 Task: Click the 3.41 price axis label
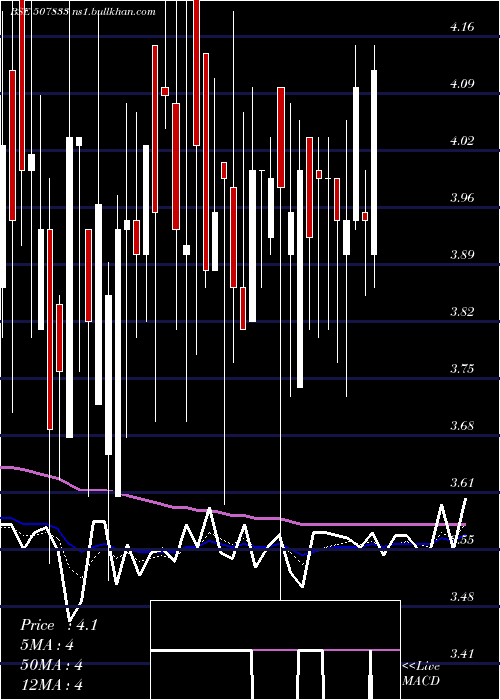[x=462, y=654]
